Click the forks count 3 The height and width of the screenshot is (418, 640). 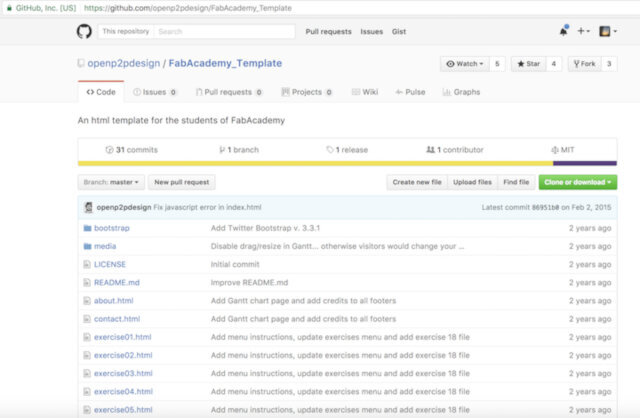tap(609, 64)
